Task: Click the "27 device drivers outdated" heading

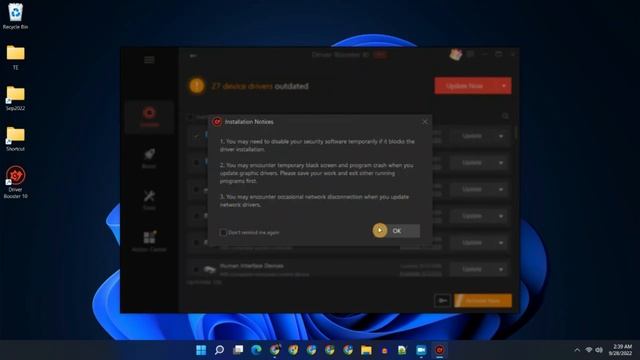Action: pyautogui.click(x=260, y=86)
